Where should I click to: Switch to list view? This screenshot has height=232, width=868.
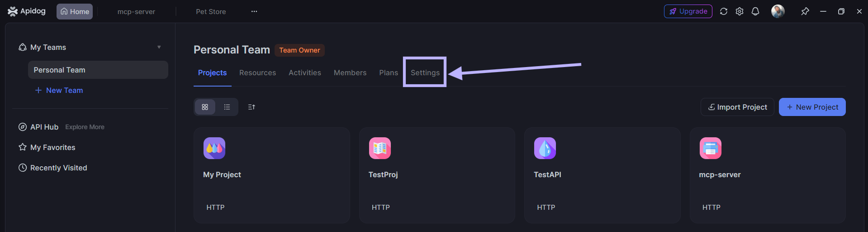[x=227, y=107]
